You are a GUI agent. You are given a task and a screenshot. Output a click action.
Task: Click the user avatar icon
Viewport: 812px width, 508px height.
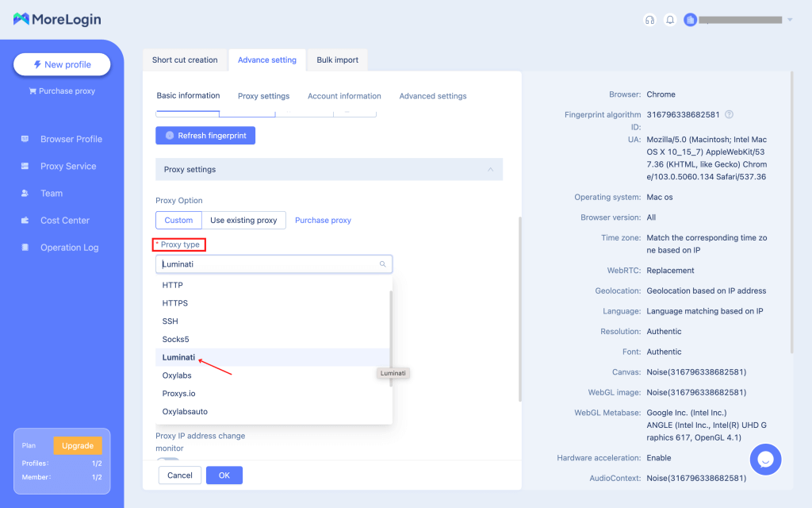pyautogui.click(x=690, y=20)
